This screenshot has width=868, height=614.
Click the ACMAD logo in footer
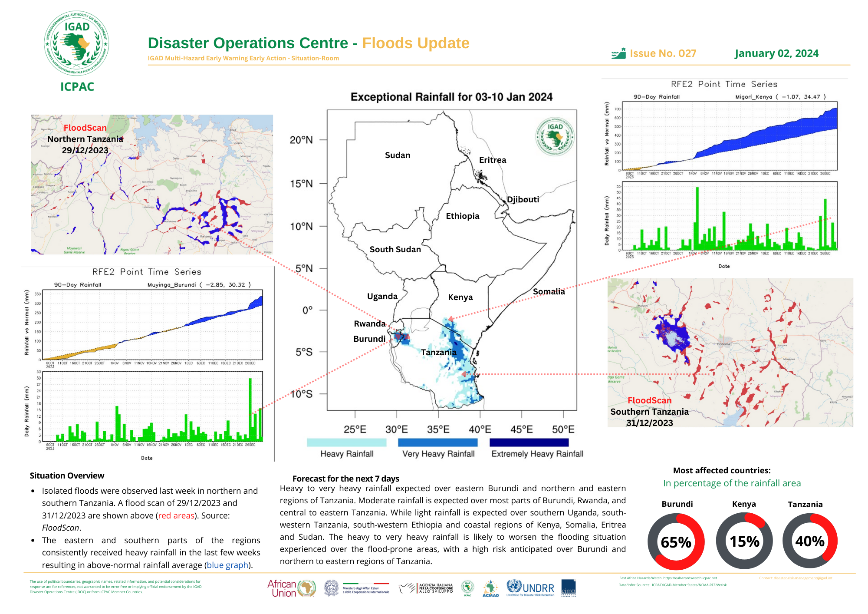pyautogui.click(x=490, y=588)
